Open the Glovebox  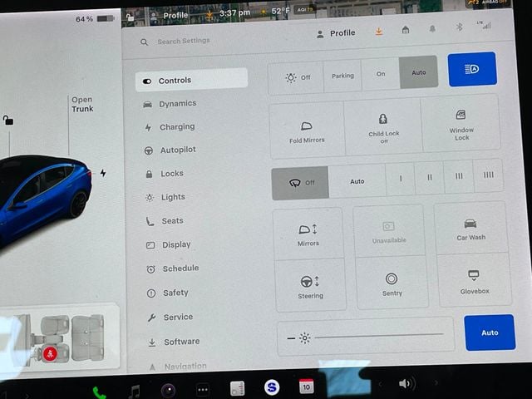click(x=475, y=281)
